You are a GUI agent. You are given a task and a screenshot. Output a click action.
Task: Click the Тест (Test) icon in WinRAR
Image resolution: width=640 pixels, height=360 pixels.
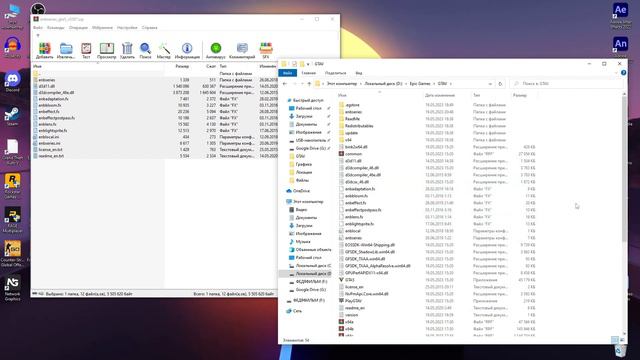(86, 51)
